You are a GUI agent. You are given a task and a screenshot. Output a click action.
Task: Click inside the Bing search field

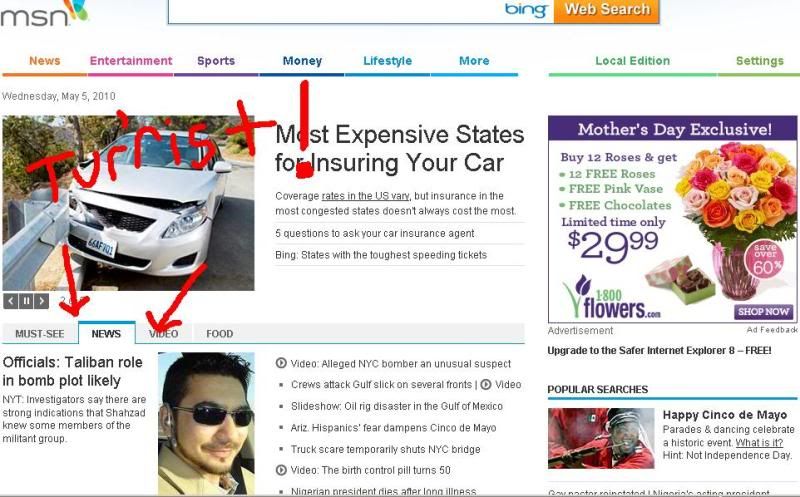pos(334,10)
